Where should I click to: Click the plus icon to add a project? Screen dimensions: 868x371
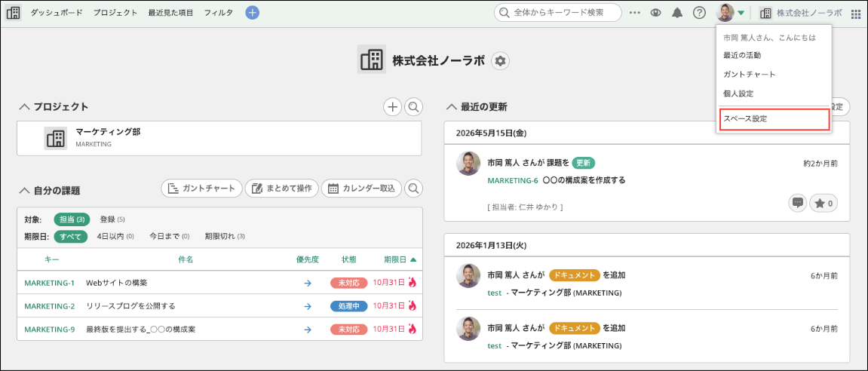click(x=392, y=107)
